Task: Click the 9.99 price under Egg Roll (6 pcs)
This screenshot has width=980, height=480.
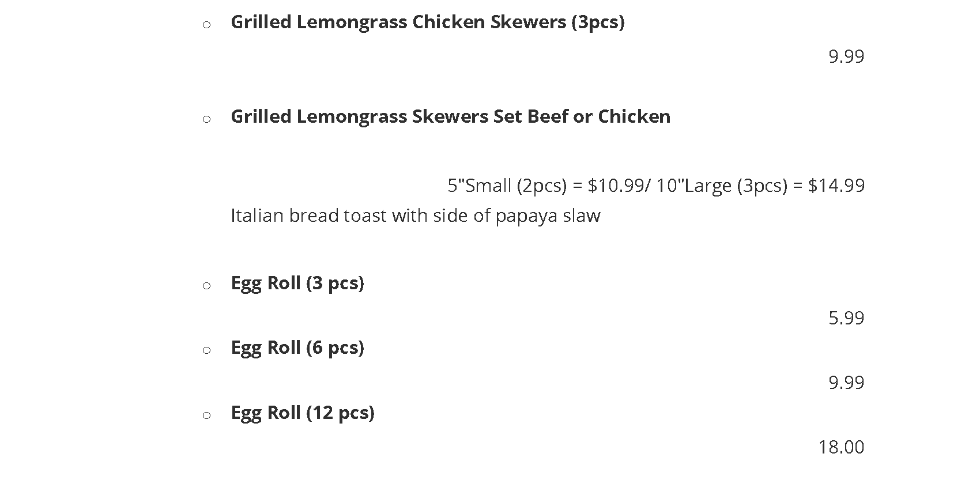Action: pyautogui.click(x=846, y=383)
